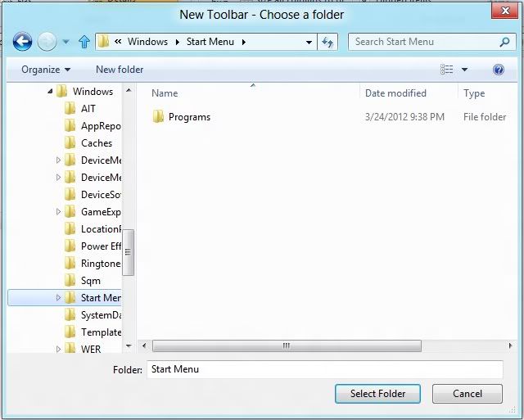This screenshot has width=524, height=420.
Task: Open the address bar history dropdown
Action: [309, 42]
